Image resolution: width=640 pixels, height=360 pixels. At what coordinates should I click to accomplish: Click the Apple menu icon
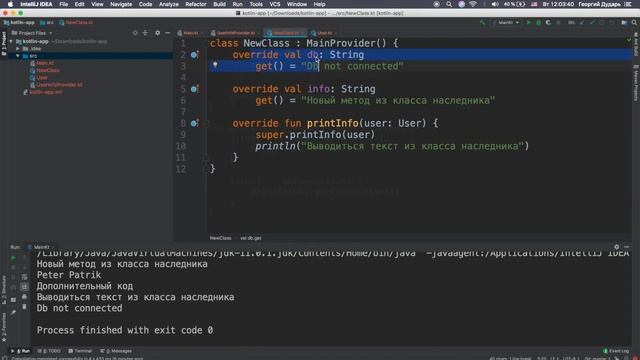[10, 4]
